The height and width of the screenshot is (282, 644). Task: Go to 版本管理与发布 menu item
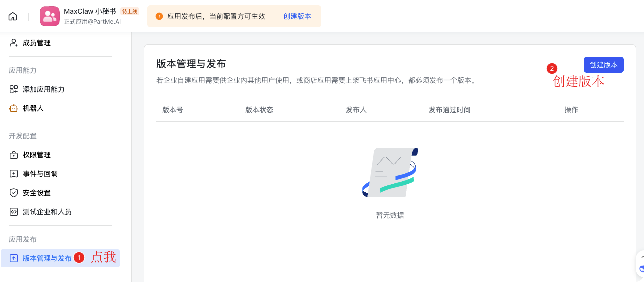pos(47,258)
